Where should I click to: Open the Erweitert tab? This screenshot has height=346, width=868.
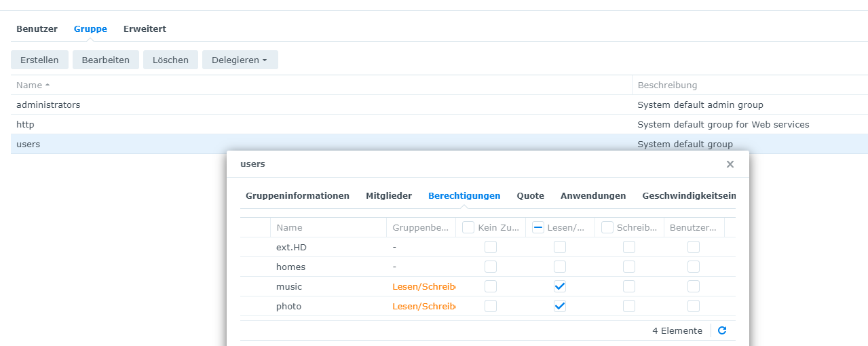coord(145,29)
